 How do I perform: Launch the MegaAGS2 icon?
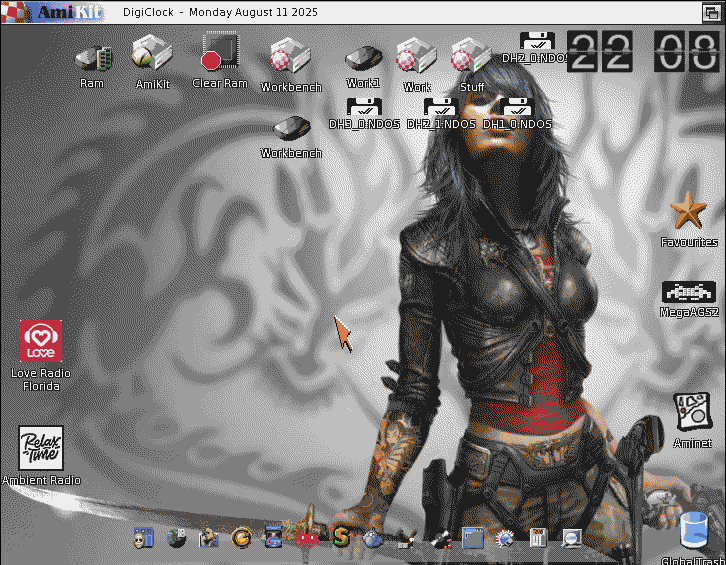point(688,292)
